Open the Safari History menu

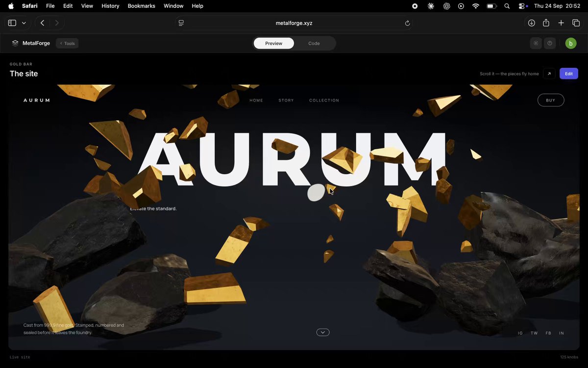(x=110, y=6)
